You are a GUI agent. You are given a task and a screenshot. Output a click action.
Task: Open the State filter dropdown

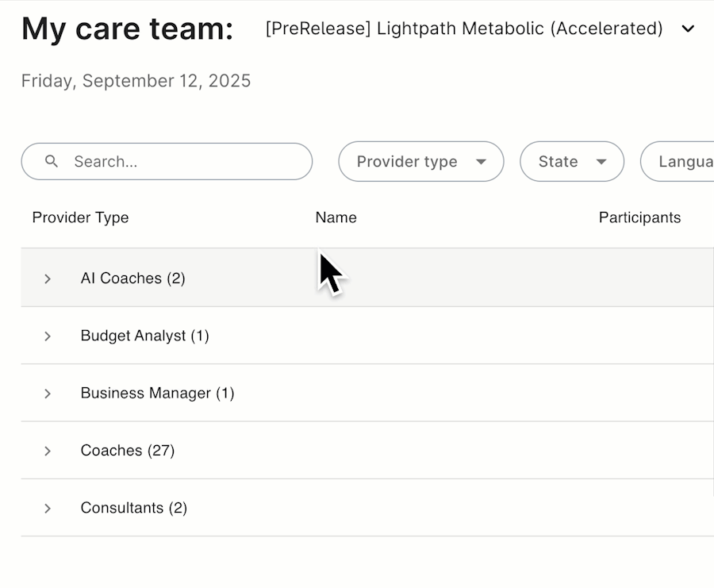(x=571, y=162)
